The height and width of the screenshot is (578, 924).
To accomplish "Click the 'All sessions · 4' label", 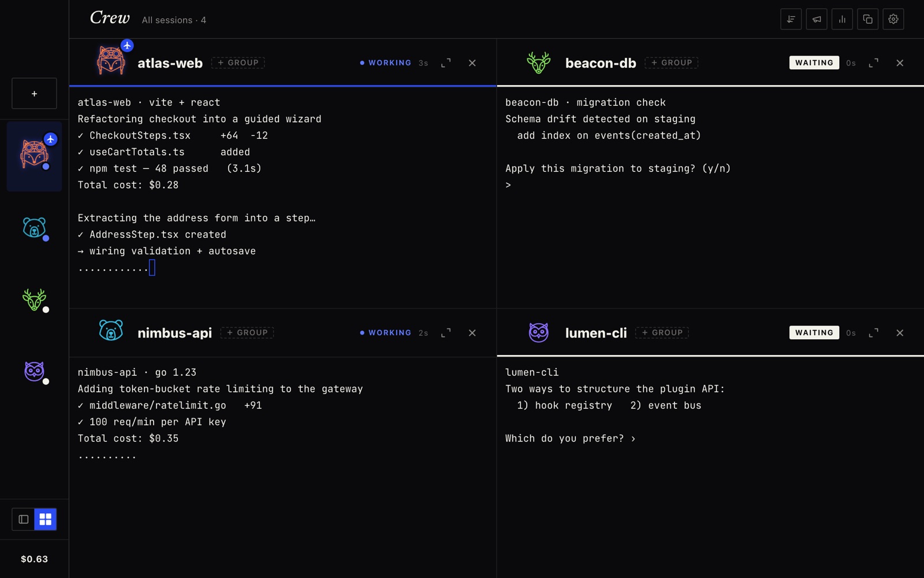I will tap(174, 20).
